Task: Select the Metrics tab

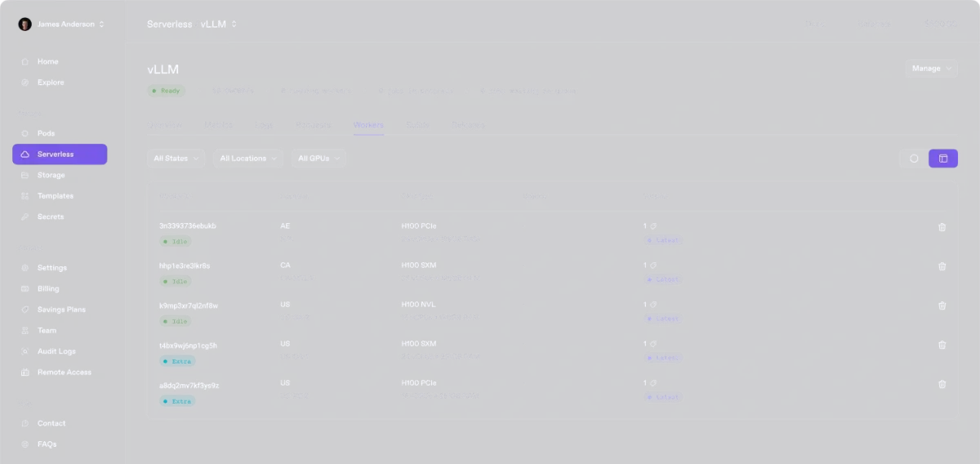Action: click(x=219, y=125)
